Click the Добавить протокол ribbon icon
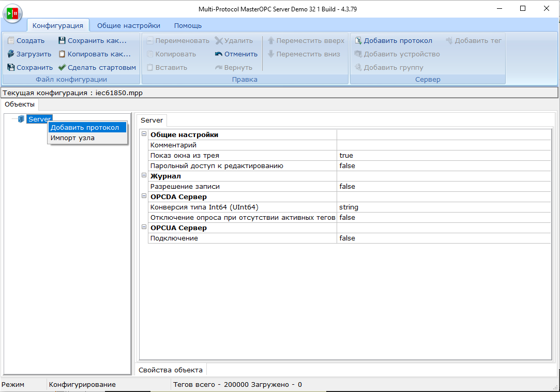Viewport: 560px width, 392px height. pyautogui.click(x=358, y=41)
